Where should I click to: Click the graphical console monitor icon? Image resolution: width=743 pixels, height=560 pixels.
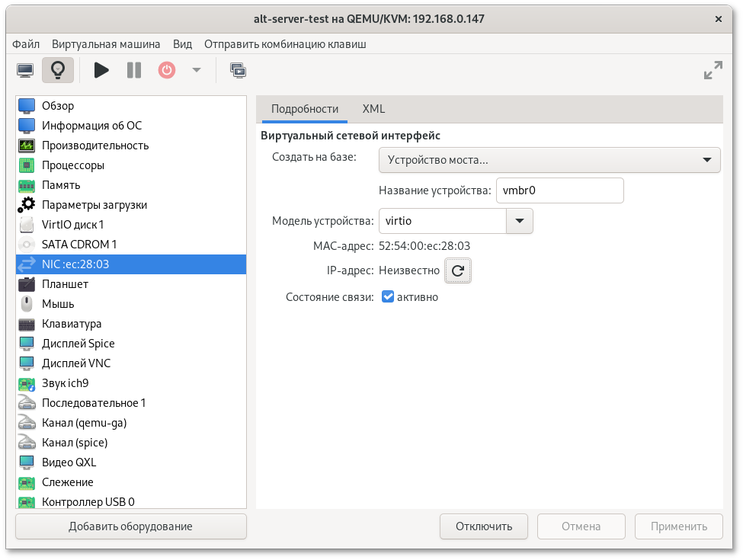[25, 71]
